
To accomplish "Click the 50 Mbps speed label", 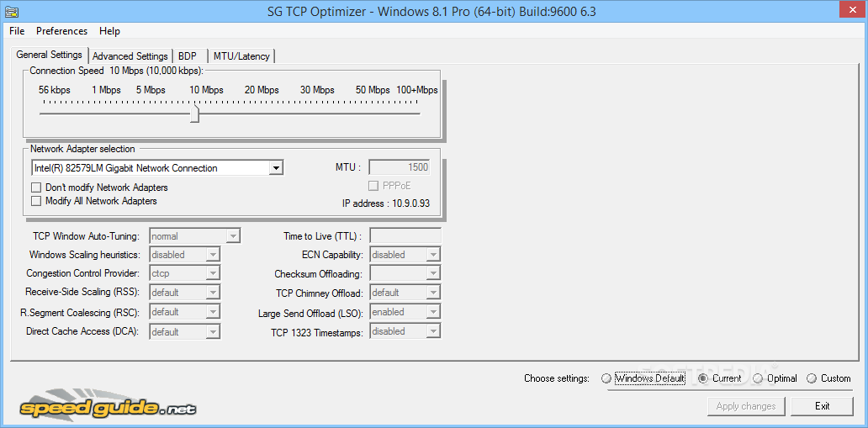I will 373,90.
